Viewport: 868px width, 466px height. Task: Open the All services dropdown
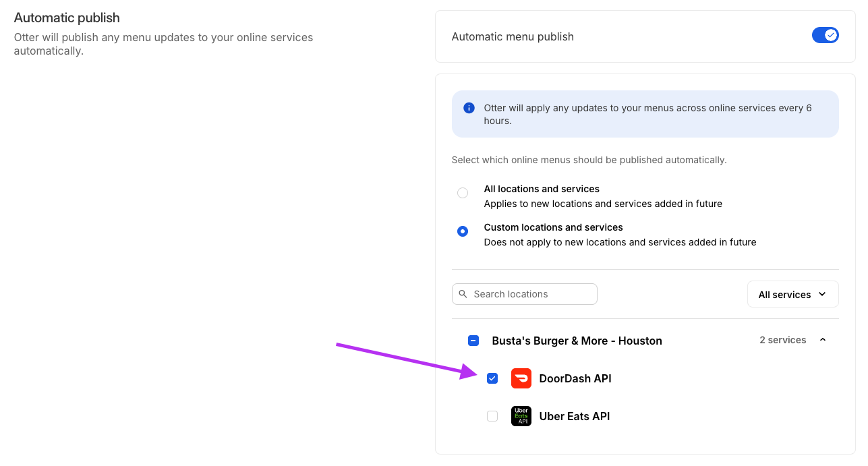coord(792,294)
